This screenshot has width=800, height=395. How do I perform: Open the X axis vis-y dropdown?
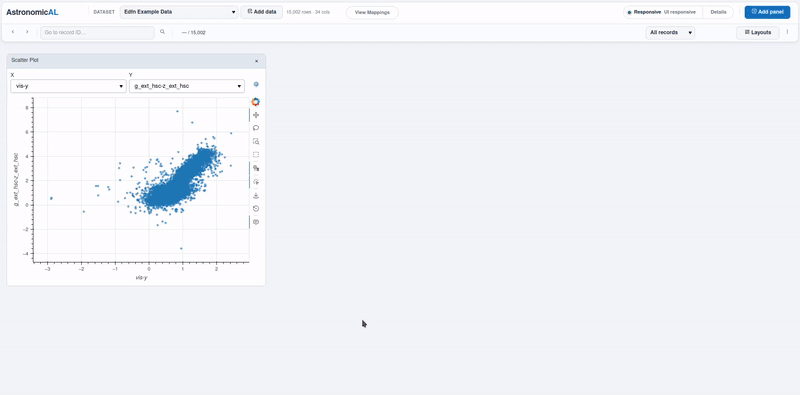pyautogui.click(x=68, y=86)
